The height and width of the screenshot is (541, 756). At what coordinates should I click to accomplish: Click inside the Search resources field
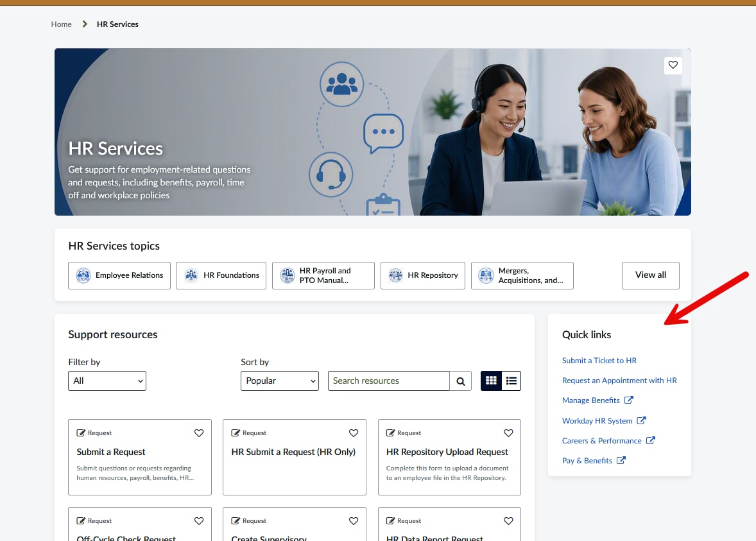point(389,381)
